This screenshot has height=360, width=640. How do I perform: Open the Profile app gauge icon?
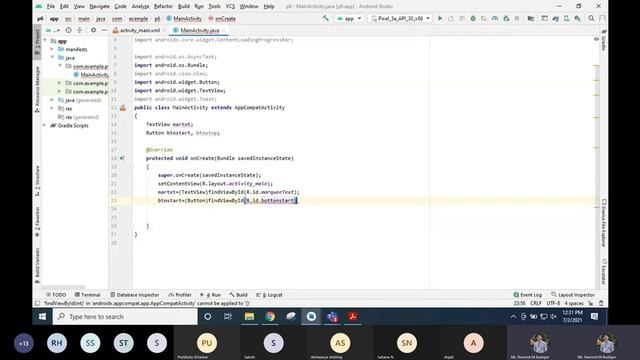point(495,18)
